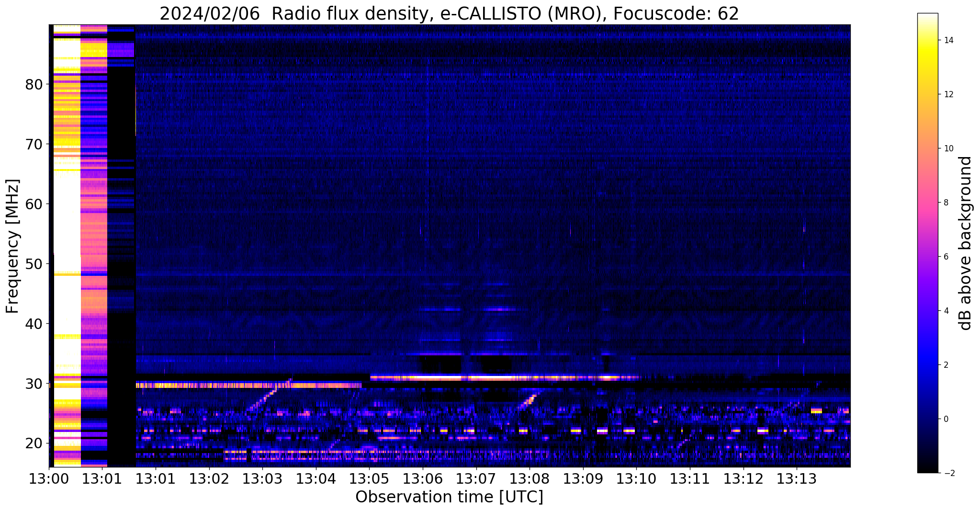Click the colorbar tick value 8
This screenshot has width=980, height=511.
946,203
